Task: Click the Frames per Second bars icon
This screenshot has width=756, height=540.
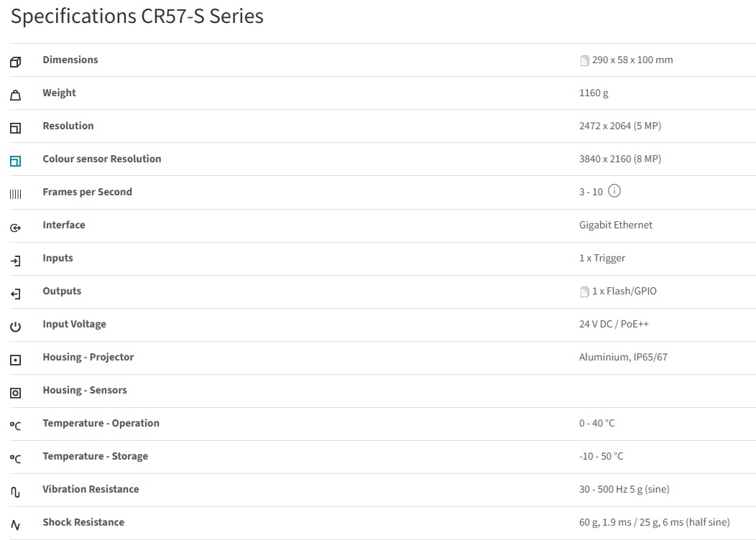Action: click(16, 195)
